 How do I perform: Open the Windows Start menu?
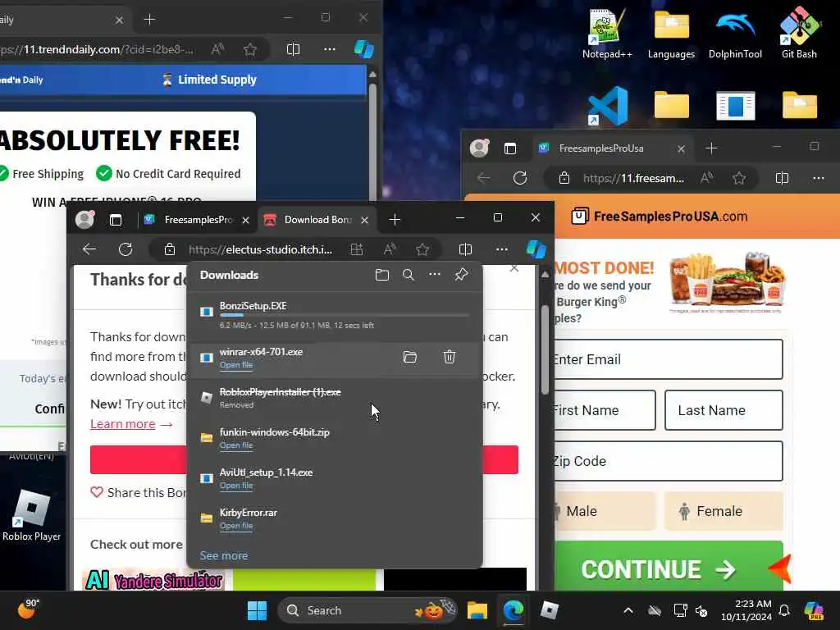point(257,610)
